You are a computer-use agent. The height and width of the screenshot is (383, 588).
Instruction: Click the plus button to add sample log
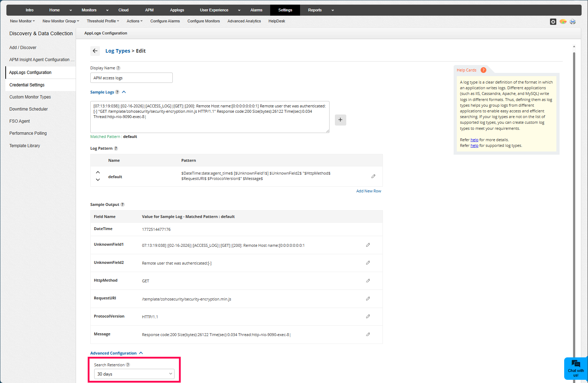[340, 120]
